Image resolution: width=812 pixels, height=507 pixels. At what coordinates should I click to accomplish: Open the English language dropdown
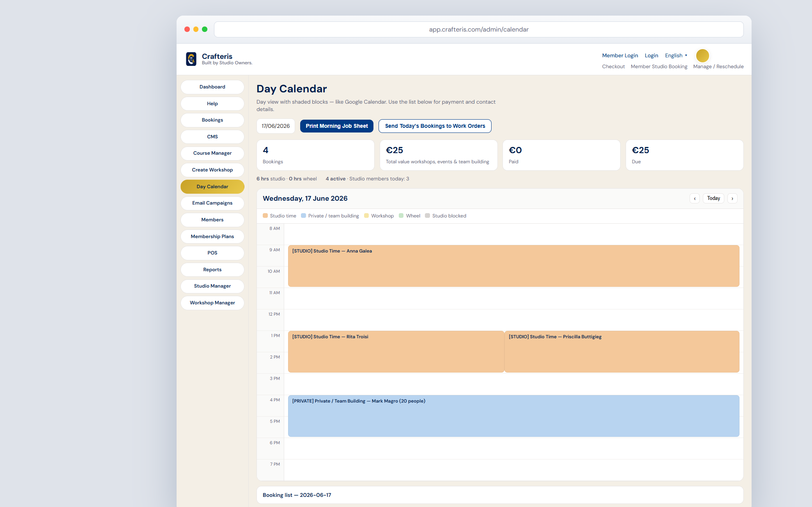point(676,55)
